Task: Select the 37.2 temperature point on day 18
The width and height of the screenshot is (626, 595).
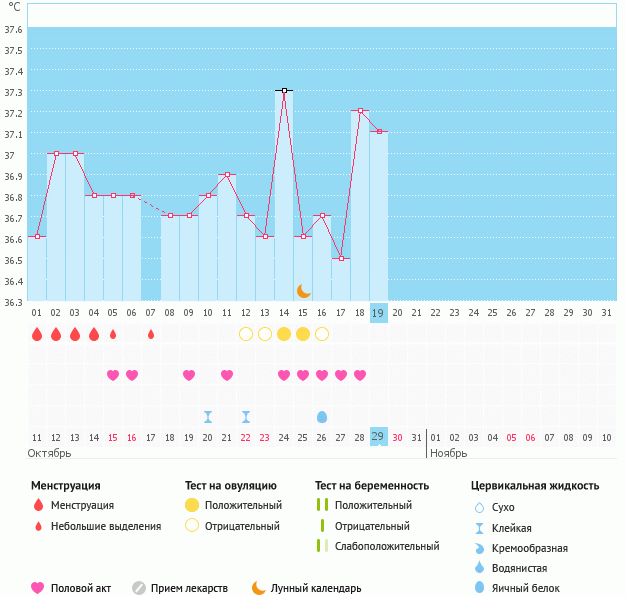Action: (x=360, y=111)
